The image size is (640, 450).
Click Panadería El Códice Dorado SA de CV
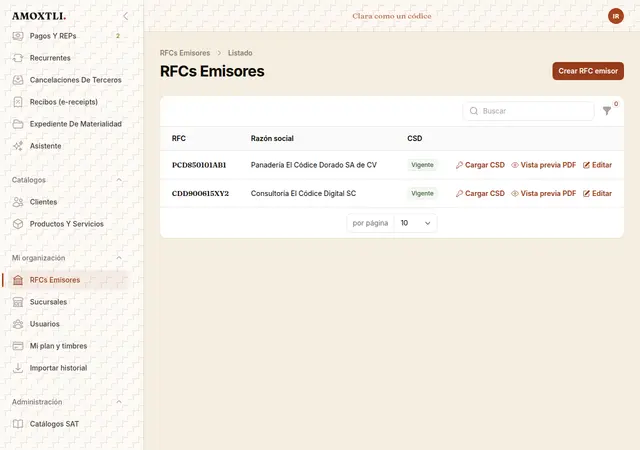pos(313,165)
